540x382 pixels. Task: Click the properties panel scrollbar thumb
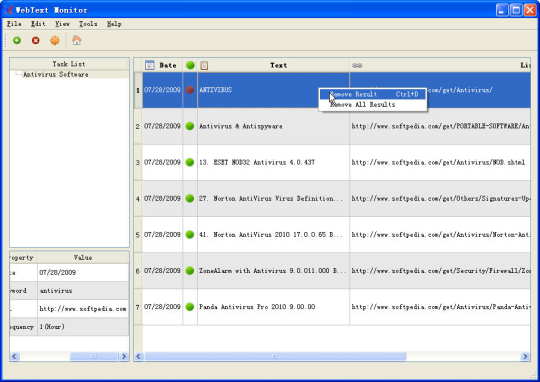point(94,356)
